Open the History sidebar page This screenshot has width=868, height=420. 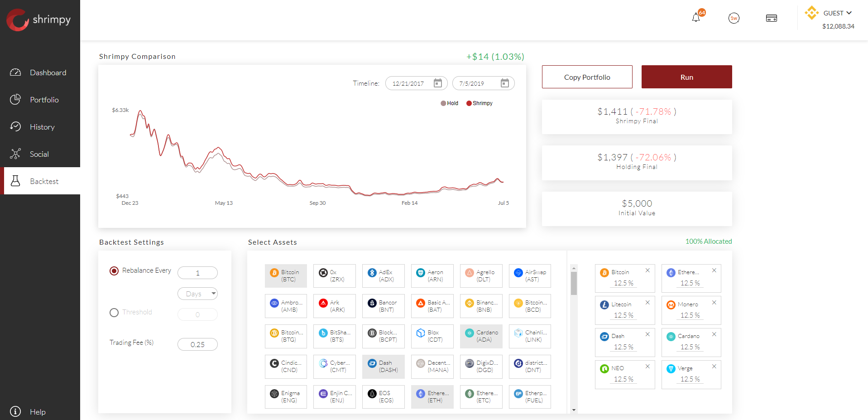(40, 127)
